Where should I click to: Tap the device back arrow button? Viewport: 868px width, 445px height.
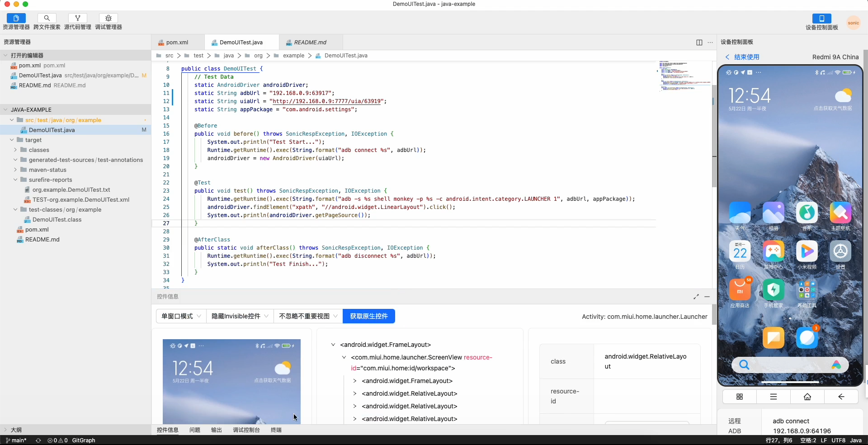(x=841, y=397)
